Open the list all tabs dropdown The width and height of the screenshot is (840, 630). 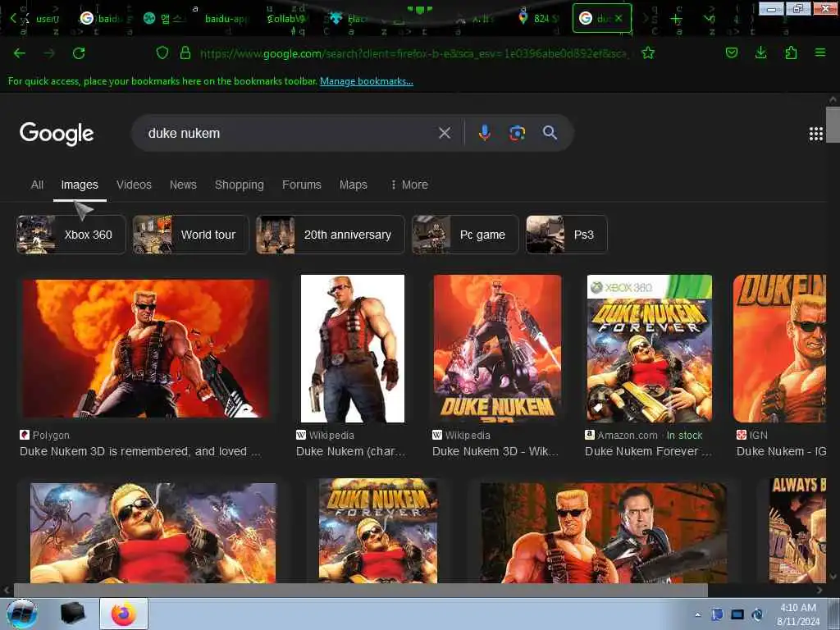pyautogui.click(x=710, y=19)
